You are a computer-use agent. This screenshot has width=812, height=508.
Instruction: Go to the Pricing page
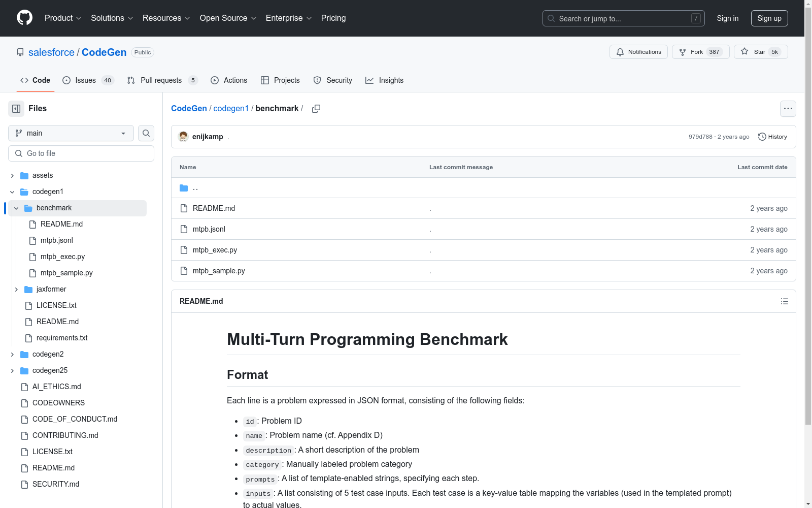[333, 18]
